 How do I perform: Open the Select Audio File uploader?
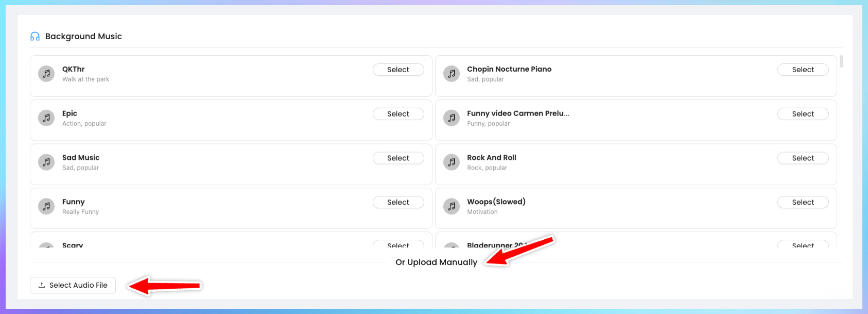pos(73,285)
